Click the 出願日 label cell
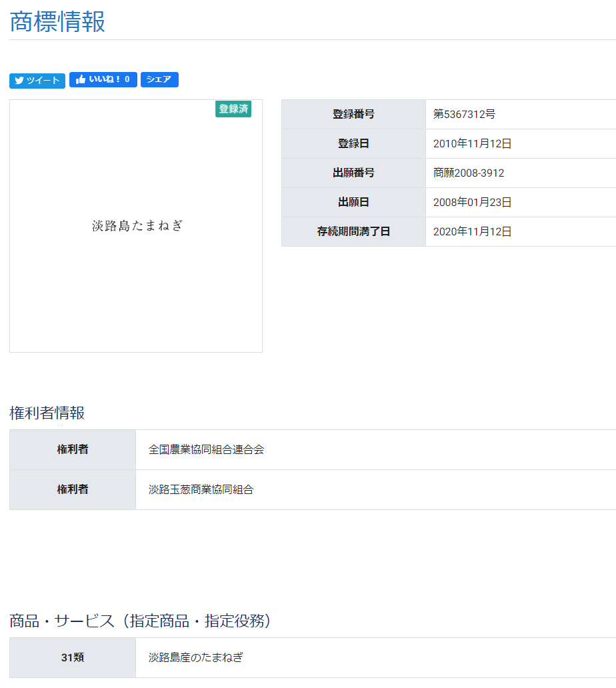 353,203
